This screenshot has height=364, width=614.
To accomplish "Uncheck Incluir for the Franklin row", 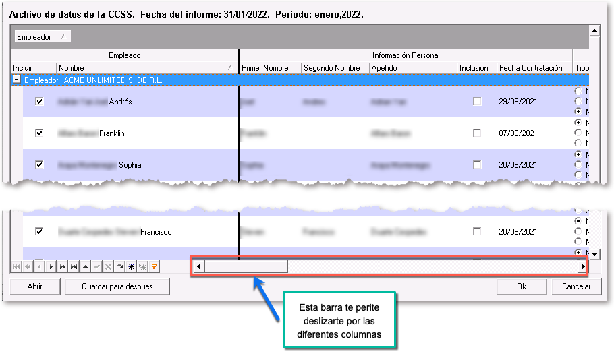I will [39, 133].
